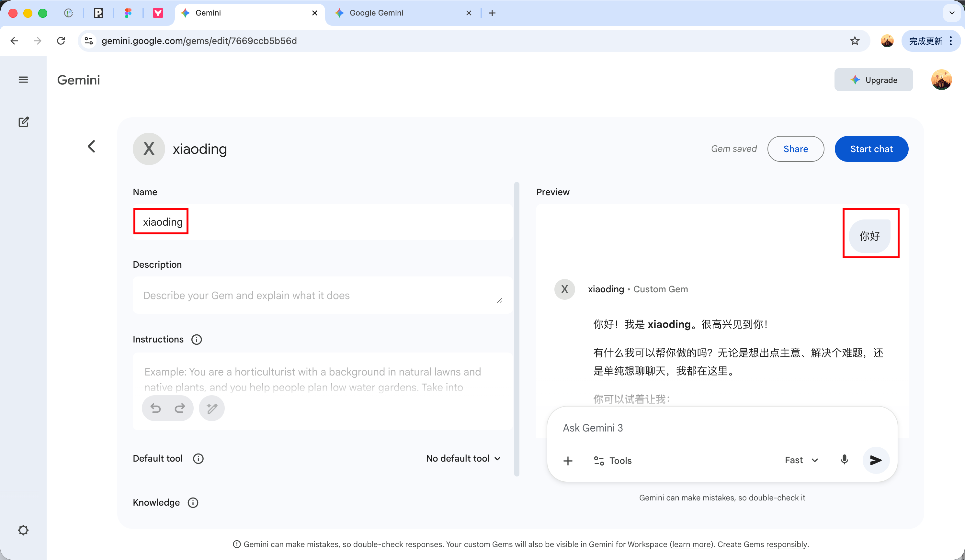The image size is (965, 560).
Task: Click the microphone icon in the preview chat
Action: click(x=844, y=460)
